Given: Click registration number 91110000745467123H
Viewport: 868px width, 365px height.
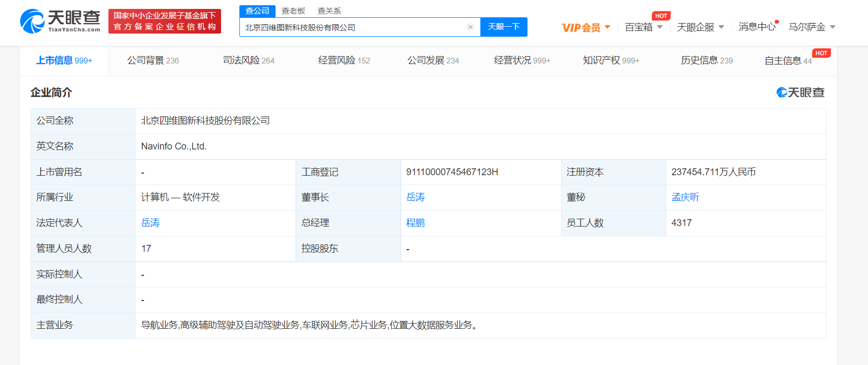Looking at the screenshot, I should pyautogui.click(x=452, y=172).
